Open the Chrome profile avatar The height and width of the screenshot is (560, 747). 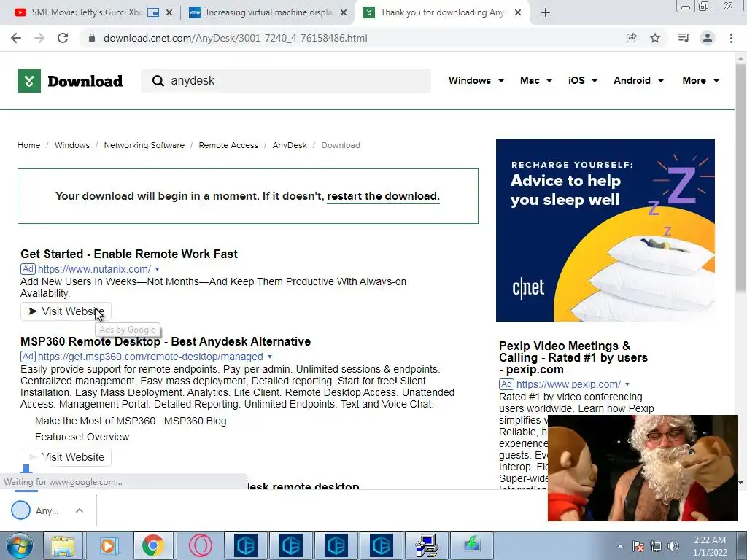tap(708, 38)
